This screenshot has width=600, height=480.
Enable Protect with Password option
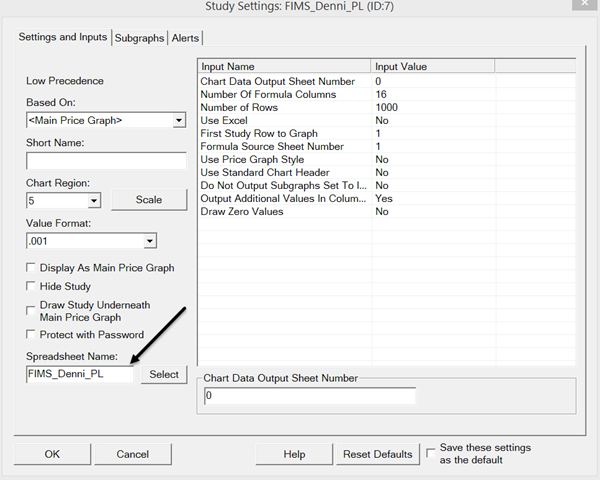pos(31,335)
